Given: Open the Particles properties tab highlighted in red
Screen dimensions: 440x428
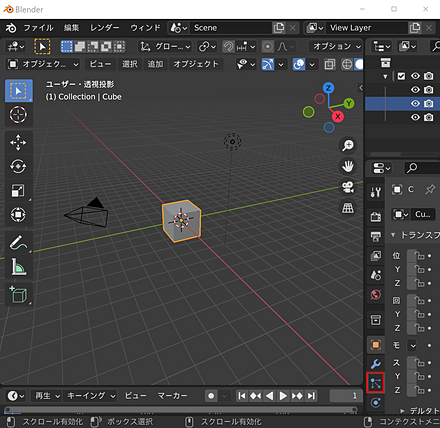Looking at the screenshot, I should click(375, 383).
